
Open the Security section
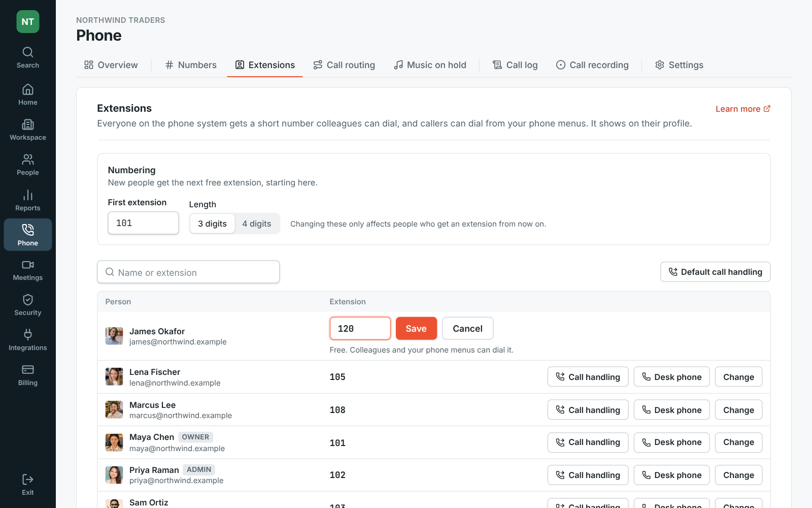28,305
